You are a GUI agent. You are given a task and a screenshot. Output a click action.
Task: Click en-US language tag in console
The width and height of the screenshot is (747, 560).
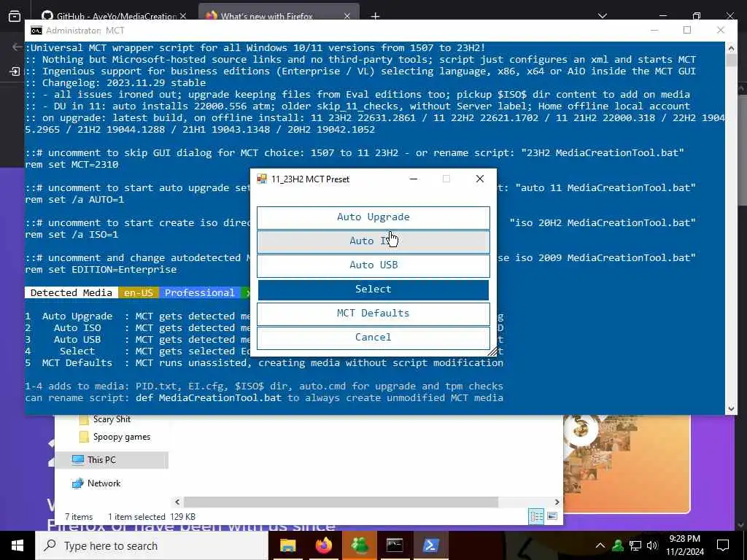coord(139,293)
